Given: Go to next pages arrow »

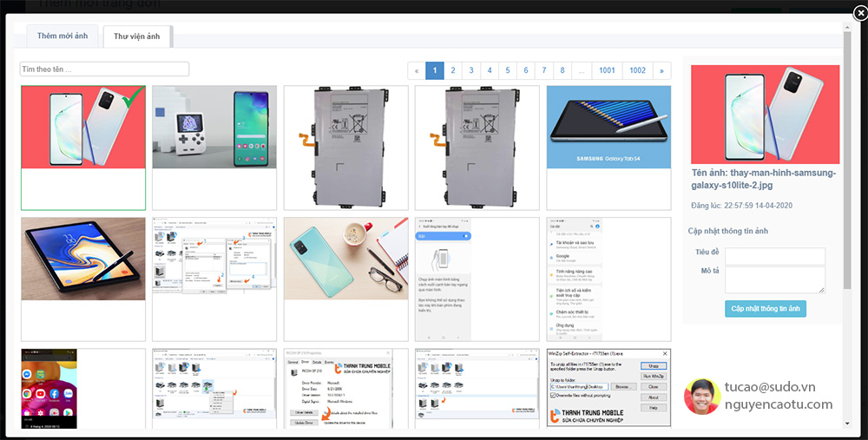Looking at the screenshot, I should [661, 70].
